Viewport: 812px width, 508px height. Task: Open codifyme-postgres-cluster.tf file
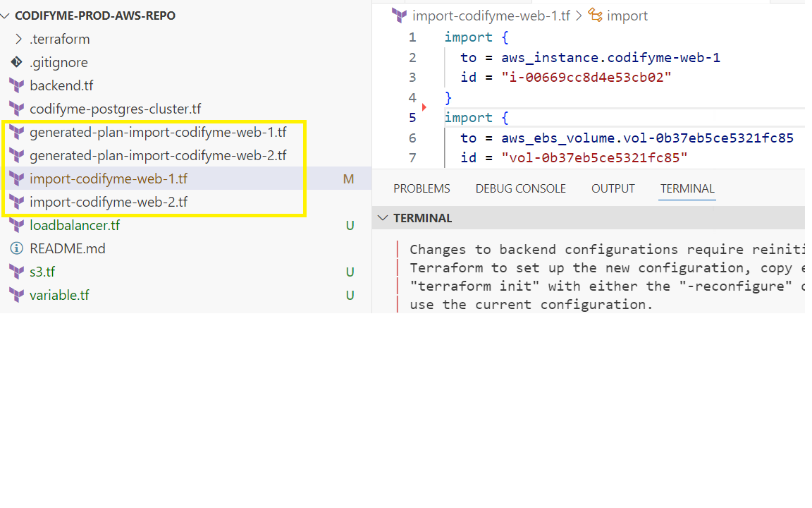115,109
